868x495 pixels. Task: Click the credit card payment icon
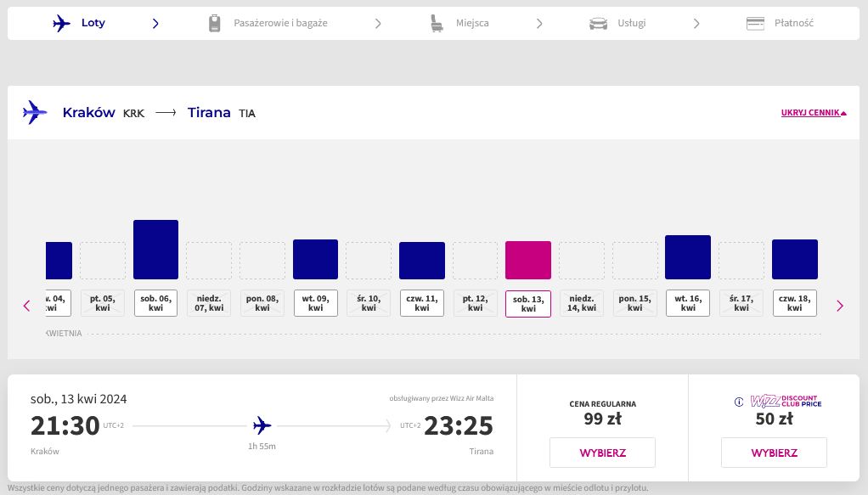(755, 24)
